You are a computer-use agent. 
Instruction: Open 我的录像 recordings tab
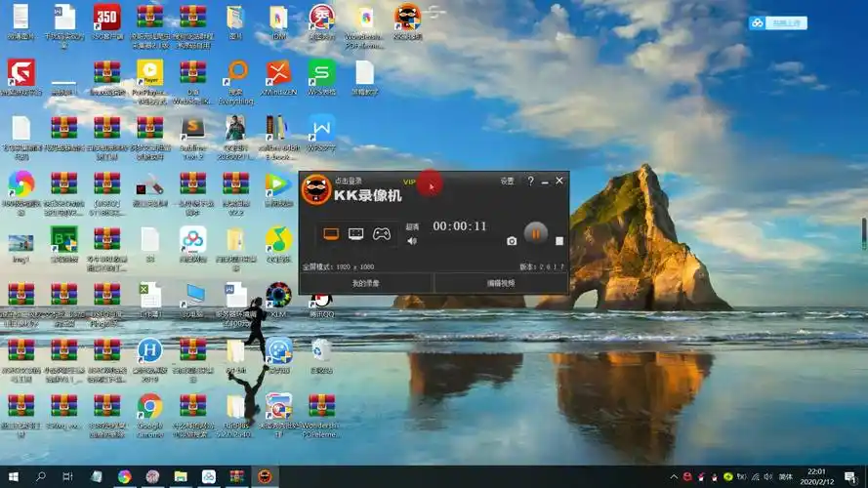point(366,283)
